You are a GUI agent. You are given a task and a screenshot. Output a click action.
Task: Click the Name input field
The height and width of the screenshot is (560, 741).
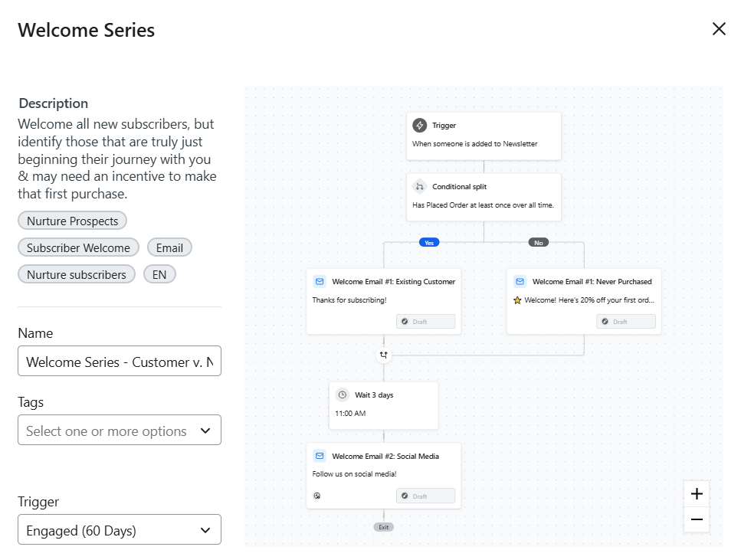(119, 361)
